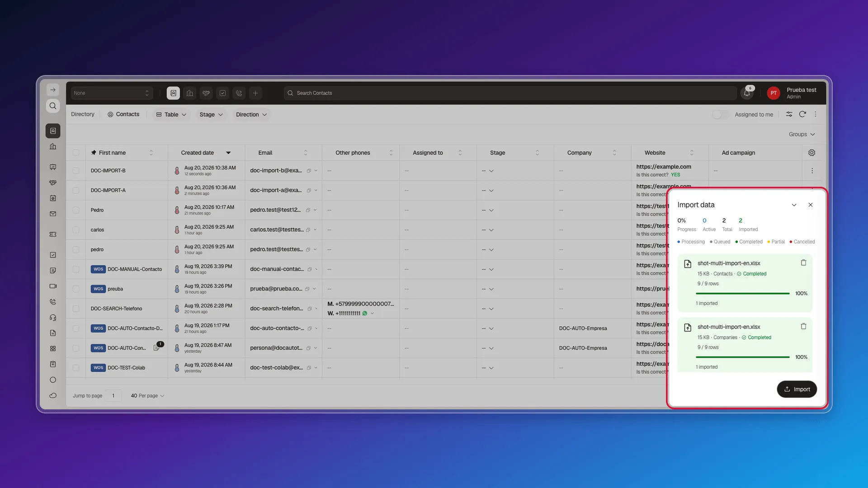Click Search Contacts field
Viewport: 868px width, 488px height.
pos(510,93)
